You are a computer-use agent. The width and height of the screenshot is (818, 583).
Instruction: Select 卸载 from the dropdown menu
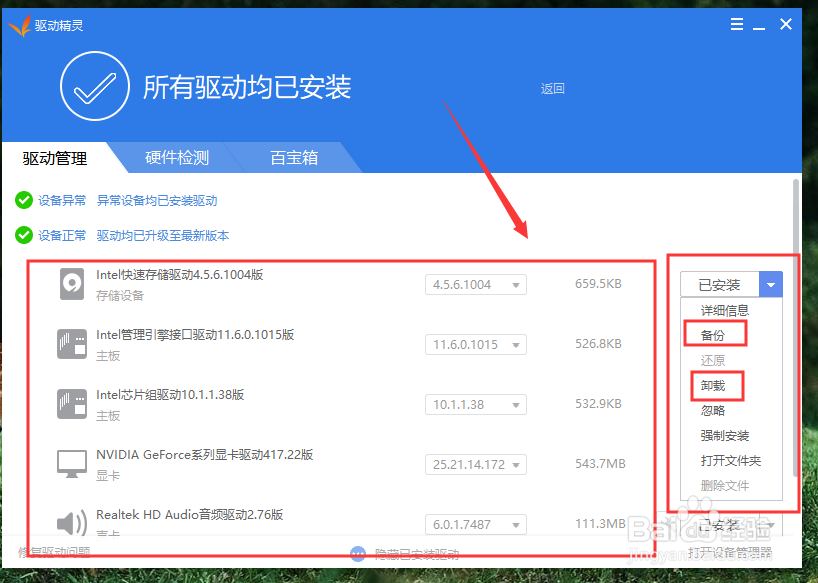[713, 385]
